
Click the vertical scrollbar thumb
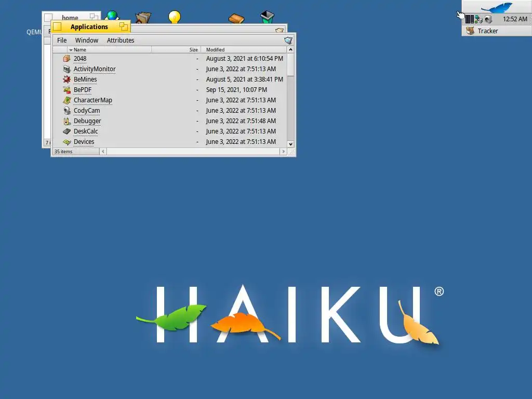click(290, 65)
